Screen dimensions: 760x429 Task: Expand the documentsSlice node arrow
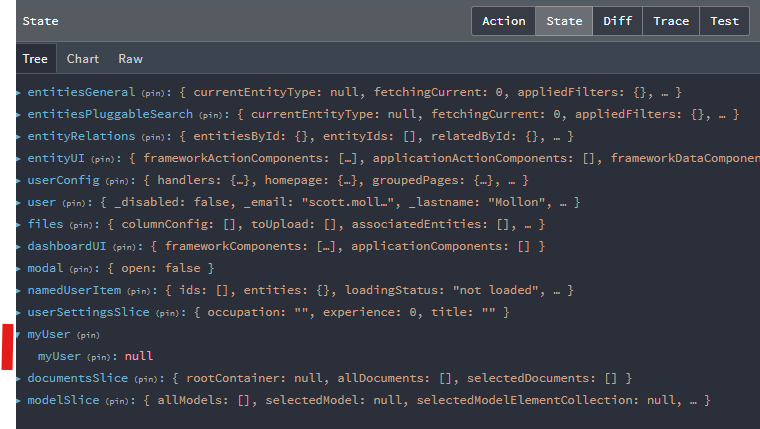click(x=18, y=378)
